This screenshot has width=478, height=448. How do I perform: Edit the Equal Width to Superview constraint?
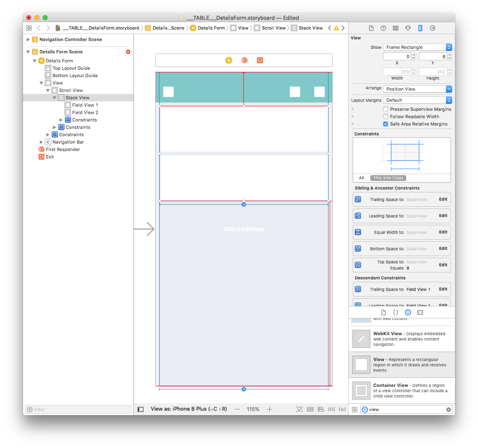(443, 232)
